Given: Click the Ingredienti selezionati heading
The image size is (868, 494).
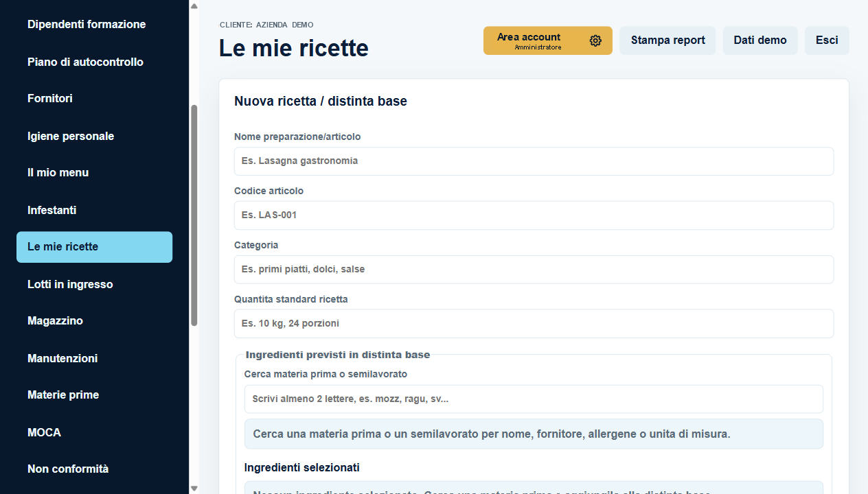Looking at the screenshot, I should [301, 468].
